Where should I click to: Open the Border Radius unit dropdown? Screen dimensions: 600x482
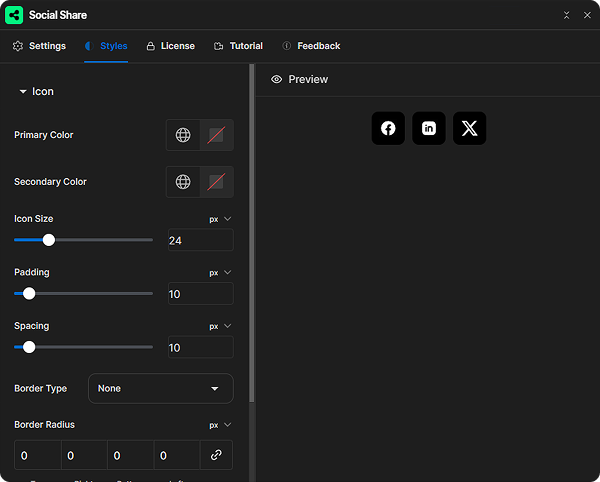click(x=220, y=425)
